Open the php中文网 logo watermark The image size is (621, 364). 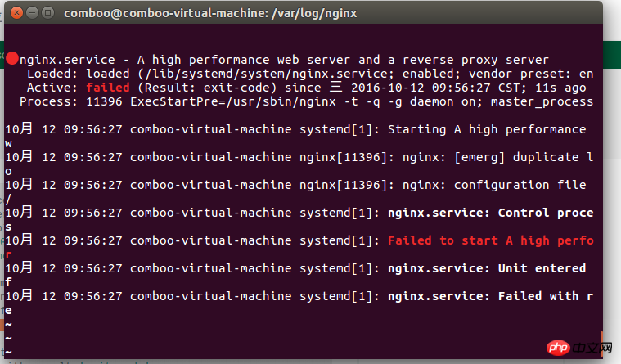tap(578, 348)
